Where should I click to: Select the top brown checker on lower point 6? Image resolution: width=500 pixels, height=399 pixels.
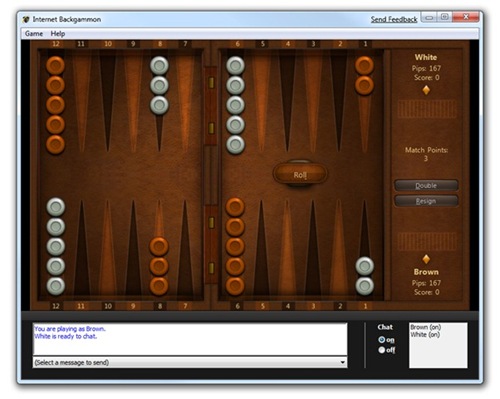[235, 207]
